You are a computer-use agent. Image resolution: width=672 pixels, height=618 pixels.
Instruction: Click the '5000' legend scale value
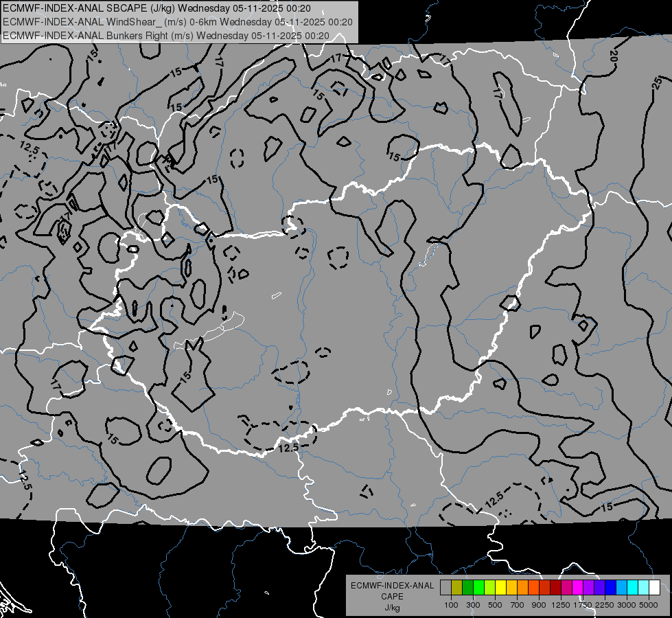(649, 605)
